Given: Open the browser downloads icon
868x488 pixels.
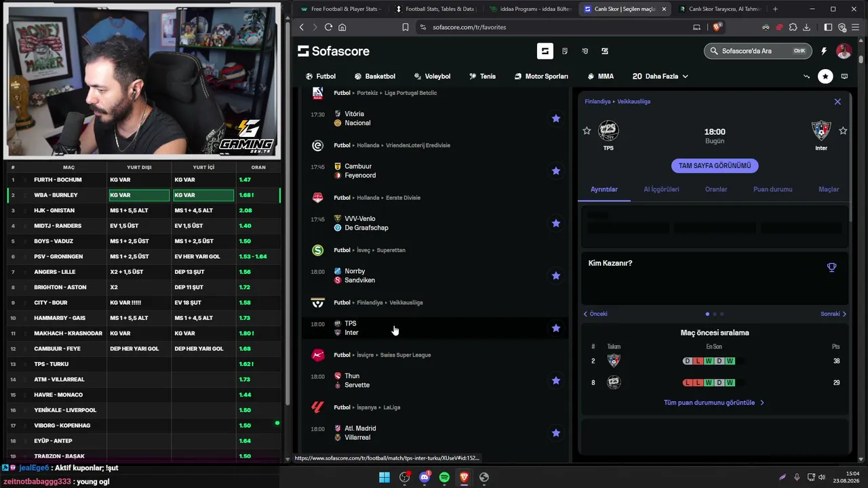Looking at the screenshot, I should [x=806, y=27].
